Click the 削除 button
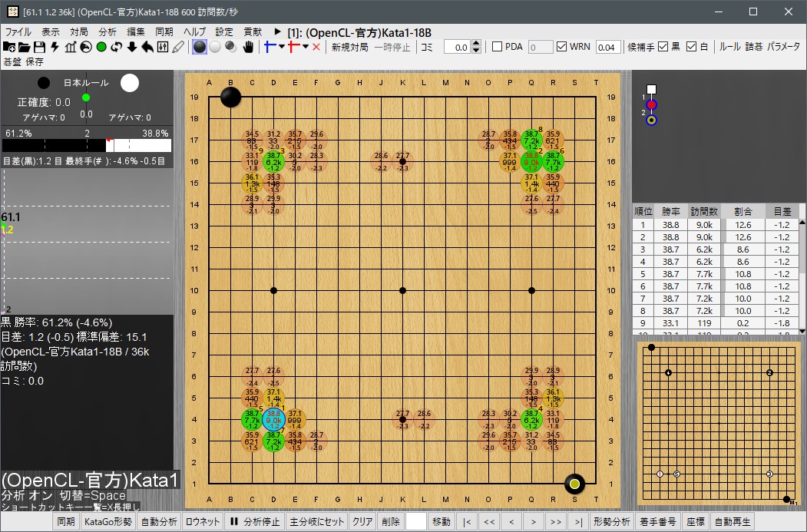The width and height of the screenshot is (807, 532). 391,521
